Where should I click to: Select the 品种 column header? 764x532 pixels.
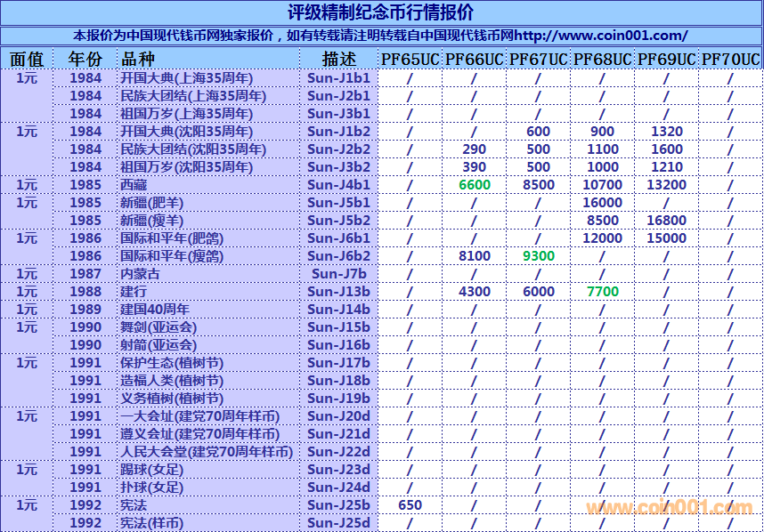(x=137, y=60)
